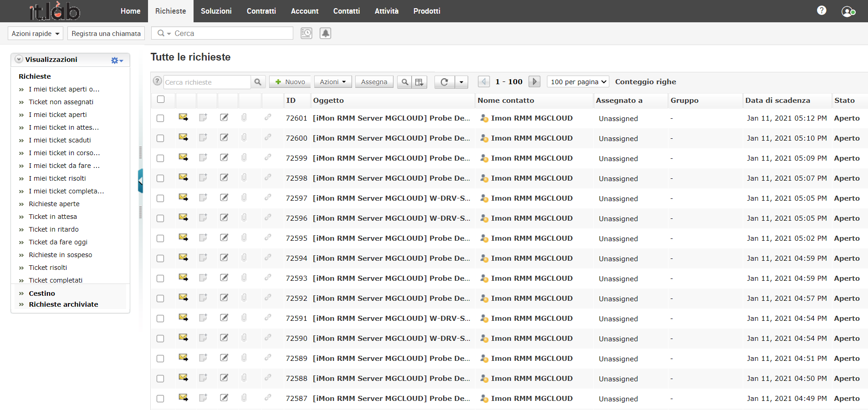Click the refresh list icon
The width and height of the screenshot is (868, 410).
point(444,82)
